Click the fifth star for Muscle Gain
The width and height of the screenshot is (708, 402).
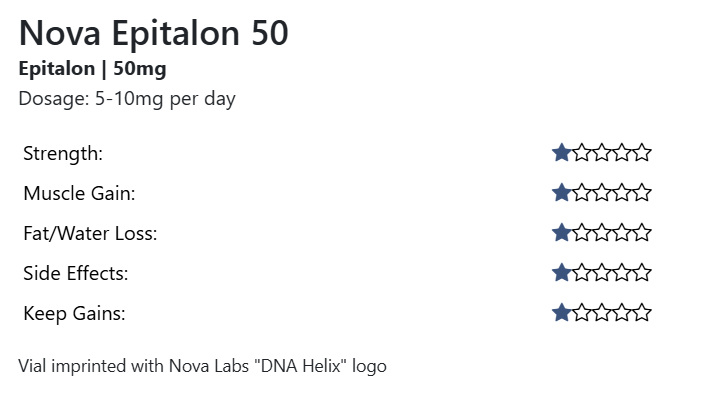click(642, 193)
